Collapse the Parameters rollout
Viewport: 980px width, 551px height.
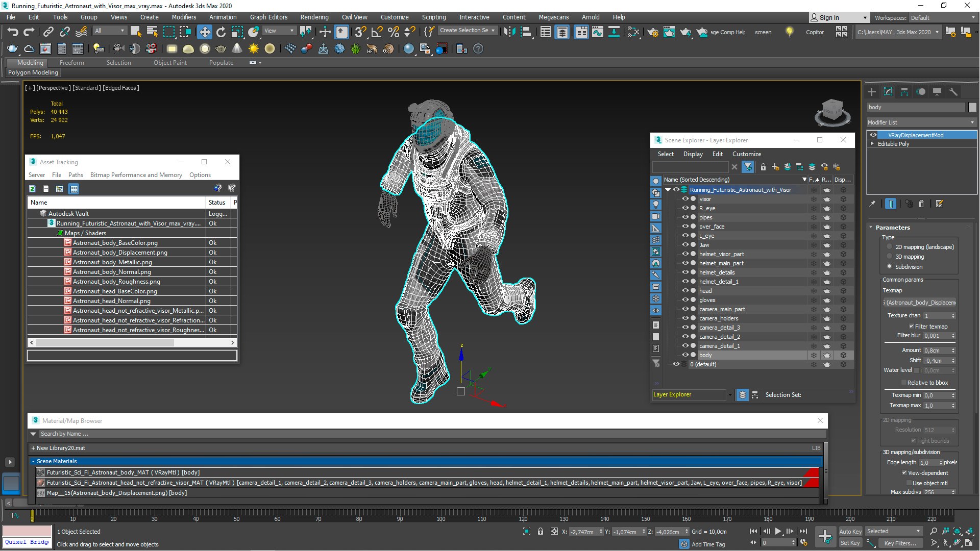871,228
